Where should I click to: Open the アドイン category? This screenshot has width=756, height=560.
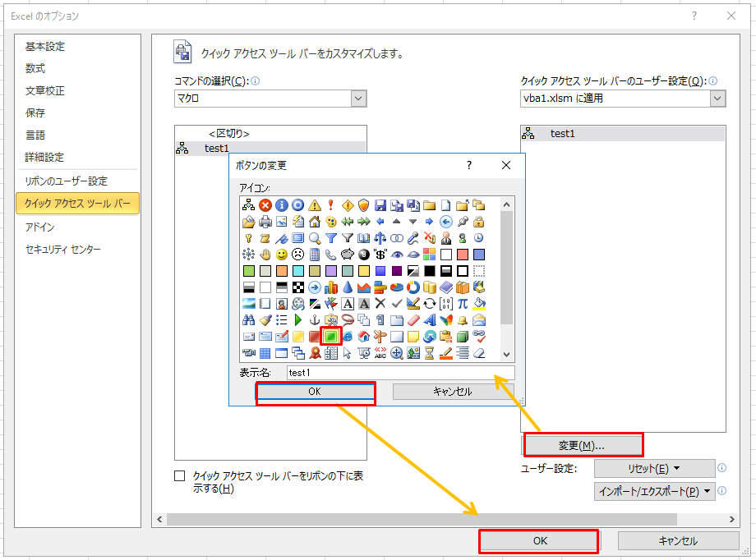click(40, 227)
